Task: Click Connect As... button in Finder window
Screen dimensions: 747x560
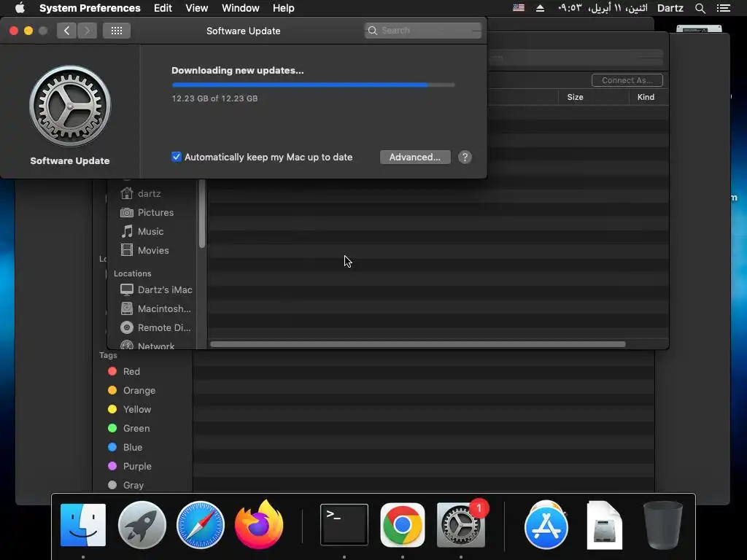Action: point(627,80)
